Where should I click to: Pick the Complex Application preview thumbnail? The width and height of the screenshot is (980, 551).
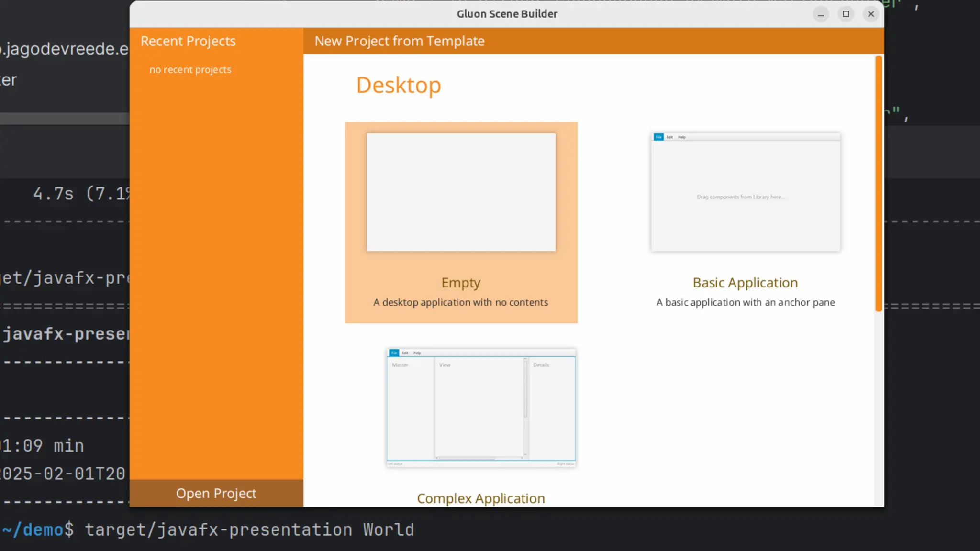point(481,408)
